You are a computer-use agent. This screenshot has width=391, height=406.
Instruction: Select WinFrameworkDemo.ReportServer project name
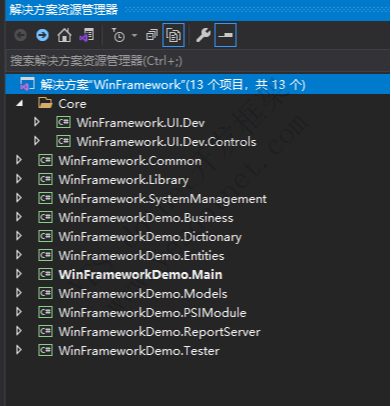pos(160,332)
